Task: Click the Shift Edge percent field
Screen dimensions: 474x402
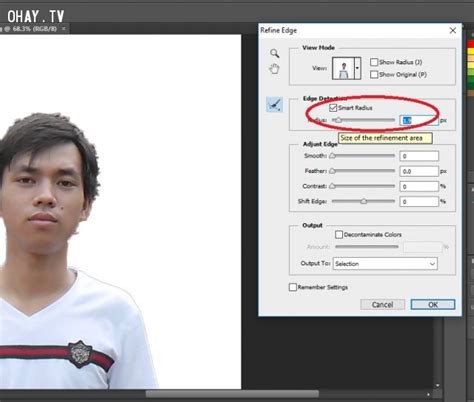Action: (x=419, y=202)
